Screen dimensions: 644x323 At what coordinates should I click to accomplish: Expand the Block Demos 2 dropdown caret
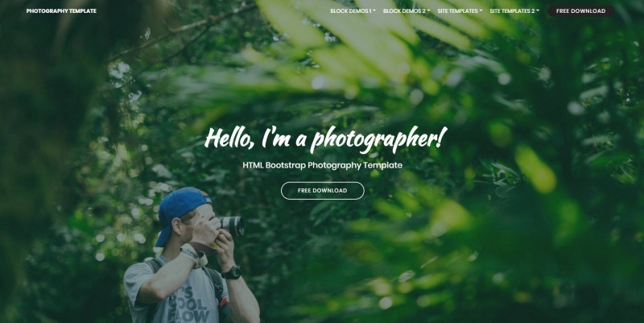tap(428, 11)
